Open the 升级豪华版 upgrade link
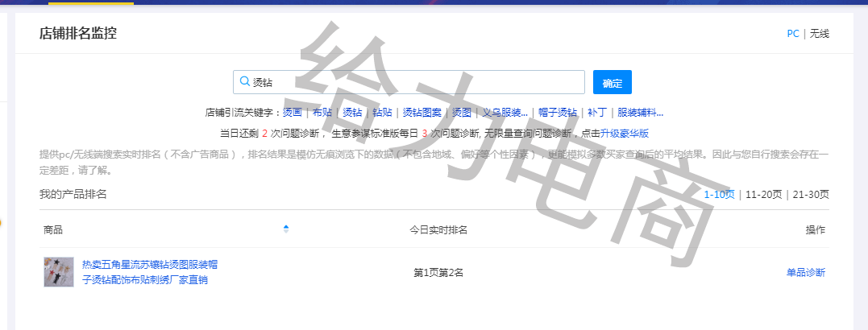Viewport: 868px width, 330px height. [x=625, y=134]
